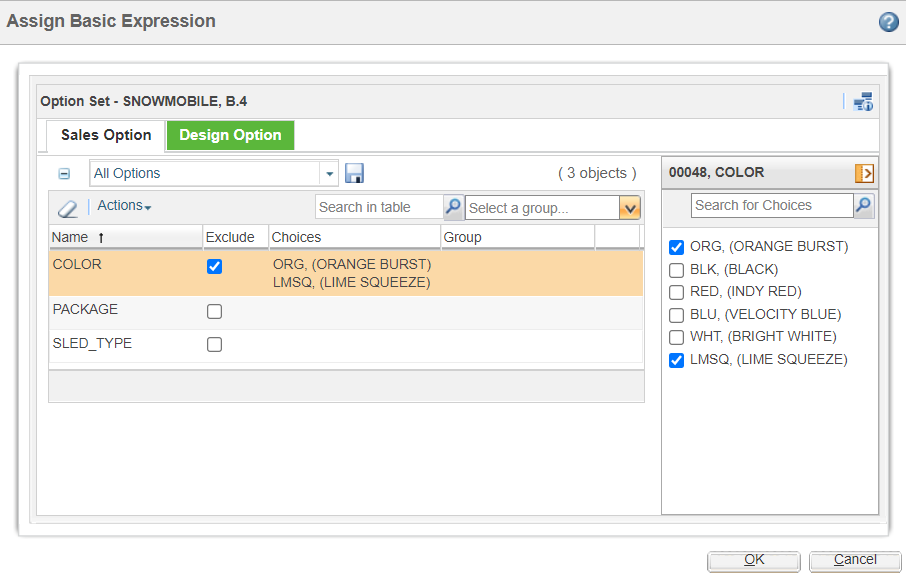Click the magnifier beside Search for Choices
Screen dimensions: 906x586
[x=861, y=205]
